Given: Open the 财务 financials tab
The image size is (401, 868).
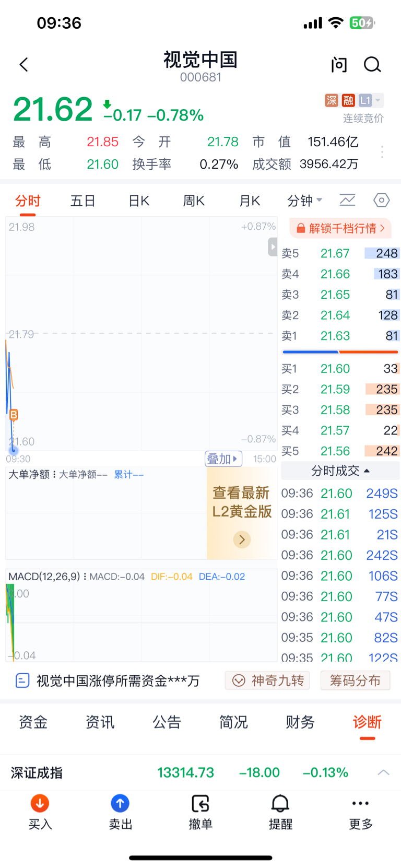Looking at the screenshot, I should 300,722.
